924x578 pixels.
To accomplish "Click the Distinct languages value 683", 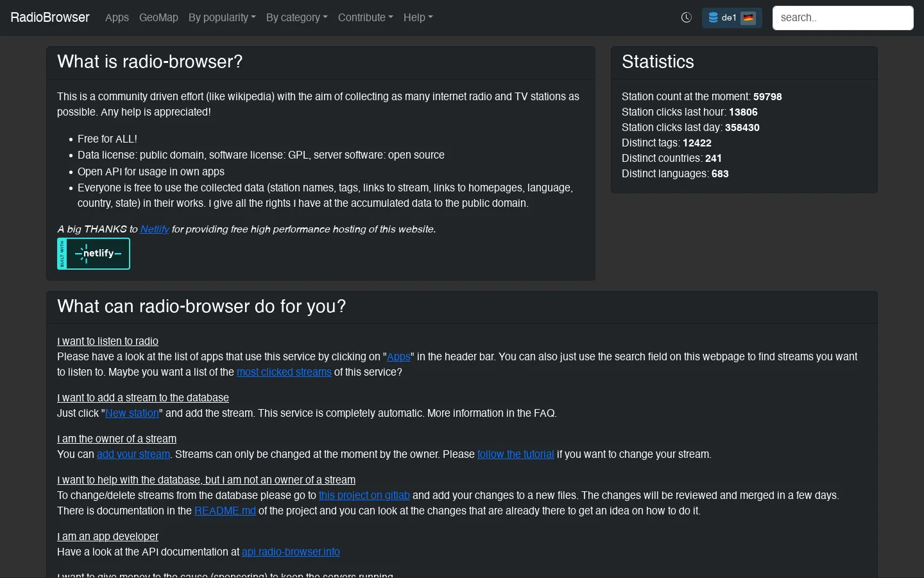I will [720, 174].
